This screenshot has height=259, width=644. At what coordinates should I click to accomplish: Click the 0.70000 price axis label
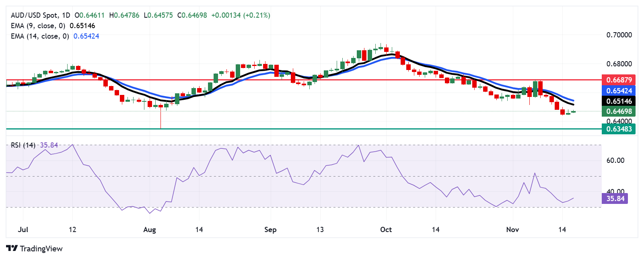click(619, 35)
